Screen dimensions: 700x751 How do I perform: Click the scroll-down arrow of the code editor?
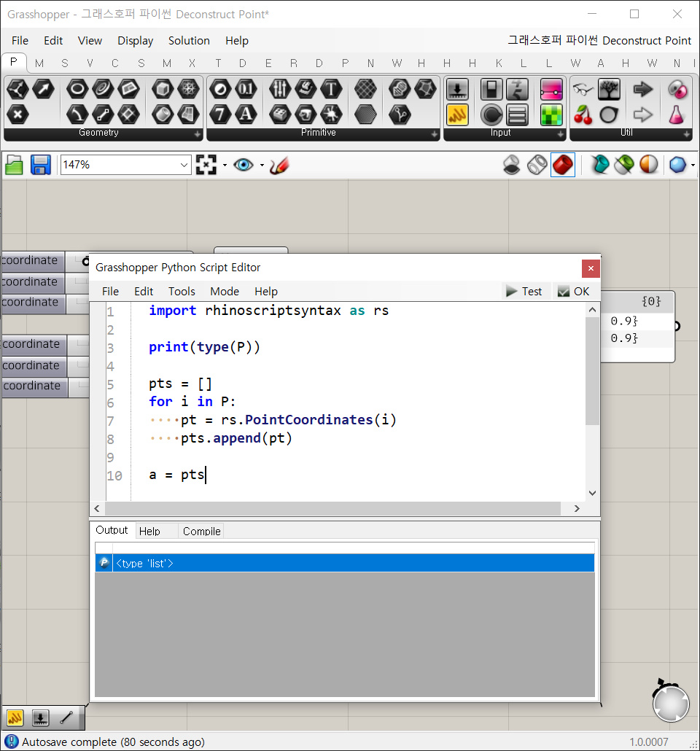click(592, 494)
